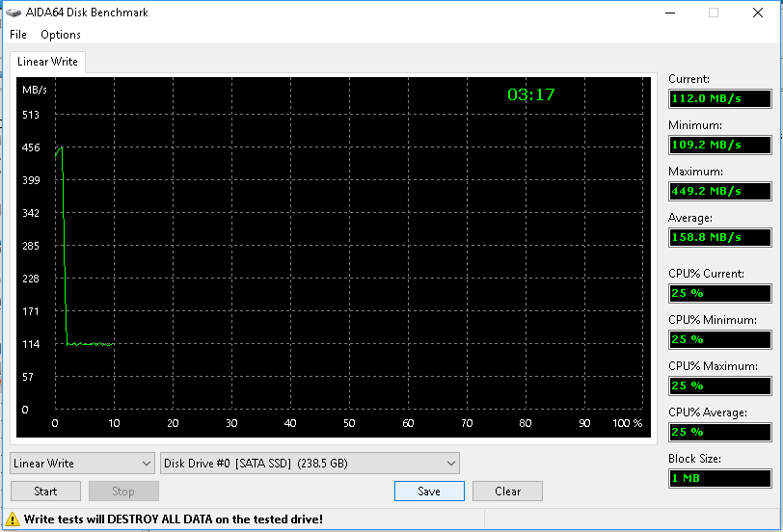
Task: Minimize the AIDA64 Disk Benchmark window
Action: [670, 13]
